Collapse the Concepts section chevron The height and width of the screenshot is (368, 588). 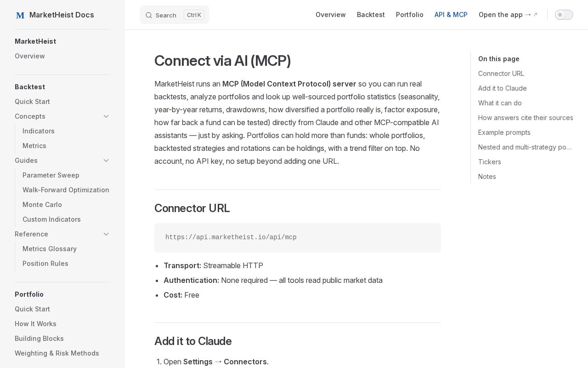point(106,116)
